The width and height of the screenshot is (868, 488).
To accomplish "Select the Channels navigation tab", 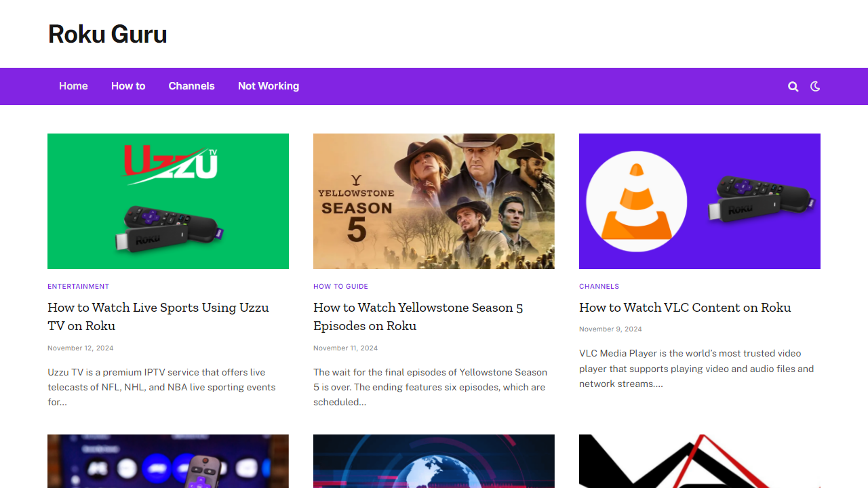I will coord(192,86).
